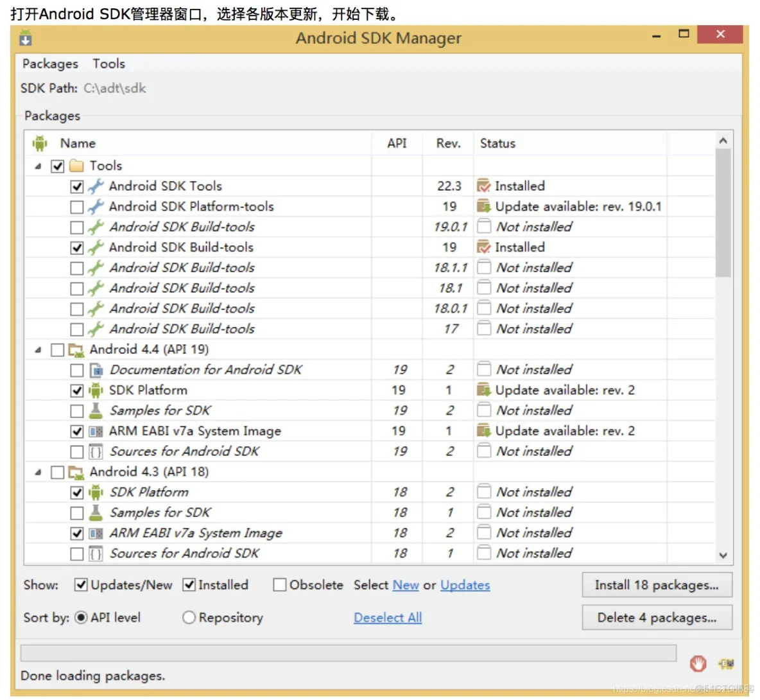The height and width of the screenshot is (700, 760).
Task: Click Installed status icon for Build-tools rev 19
Action: tap(484, 247)
